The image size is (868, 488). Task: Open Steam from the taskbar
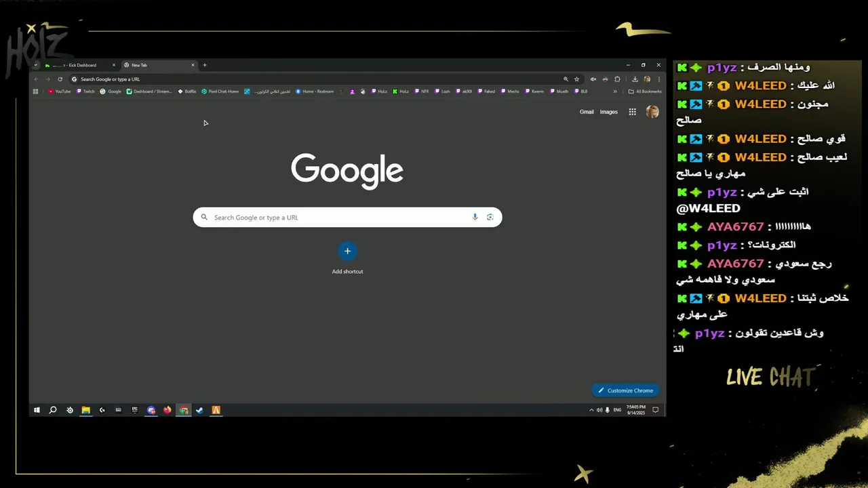point(199,410)
